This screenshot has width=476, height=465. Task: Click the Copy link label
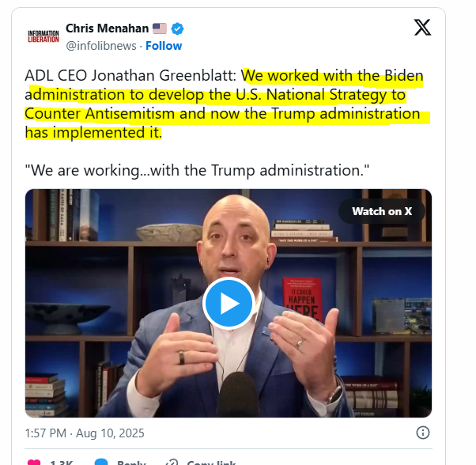point(211,463)
